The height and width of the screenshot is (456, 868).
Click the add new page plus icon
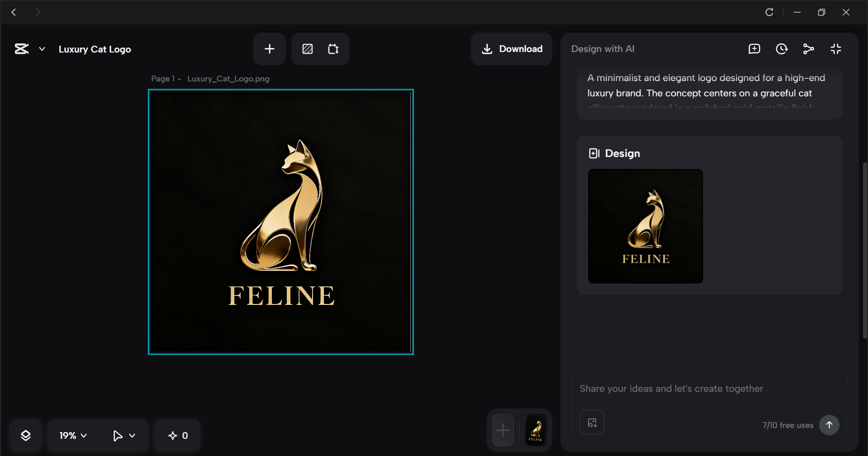point(269,49)
